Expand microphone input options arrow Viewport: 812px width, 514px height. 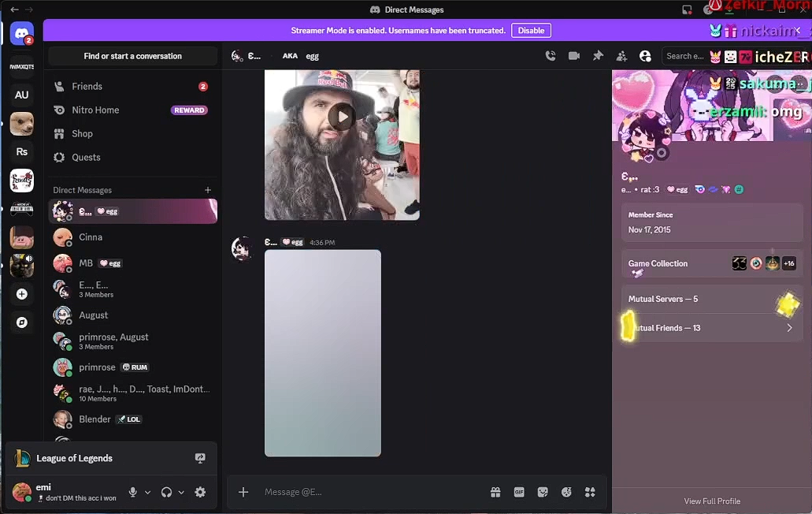coord(147,492)
